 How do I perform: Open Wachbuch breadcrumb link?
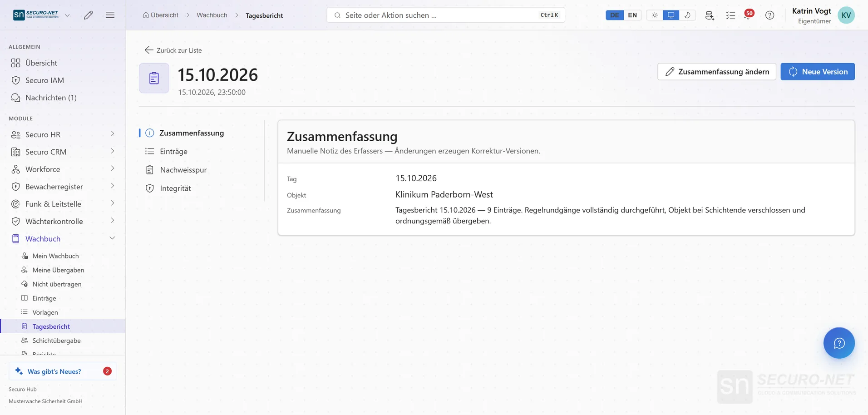point(212,15)
